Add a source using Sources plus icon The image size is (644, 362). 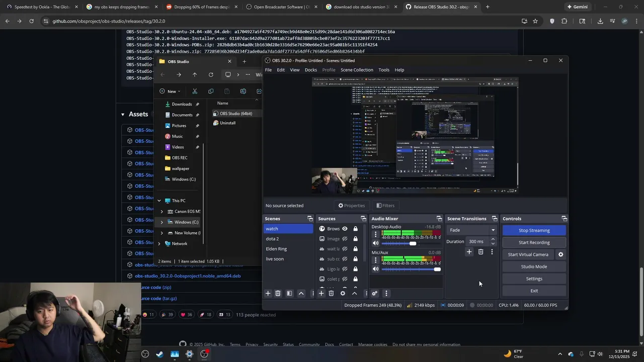[x=321, y=293]
